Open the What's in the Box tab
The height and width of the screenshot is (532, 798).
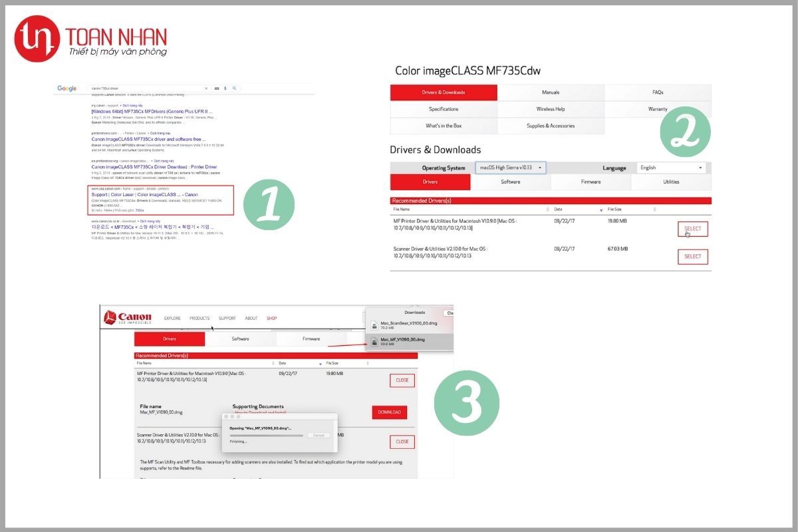[x=444, y=126]
